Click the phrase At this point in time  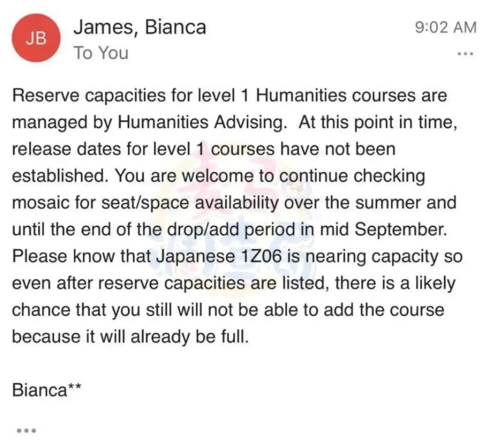click(377, 122)
